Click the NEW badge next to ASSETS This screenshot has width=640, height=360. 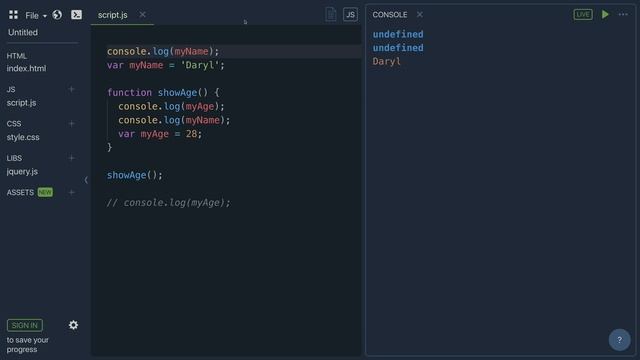pos(45,192)
